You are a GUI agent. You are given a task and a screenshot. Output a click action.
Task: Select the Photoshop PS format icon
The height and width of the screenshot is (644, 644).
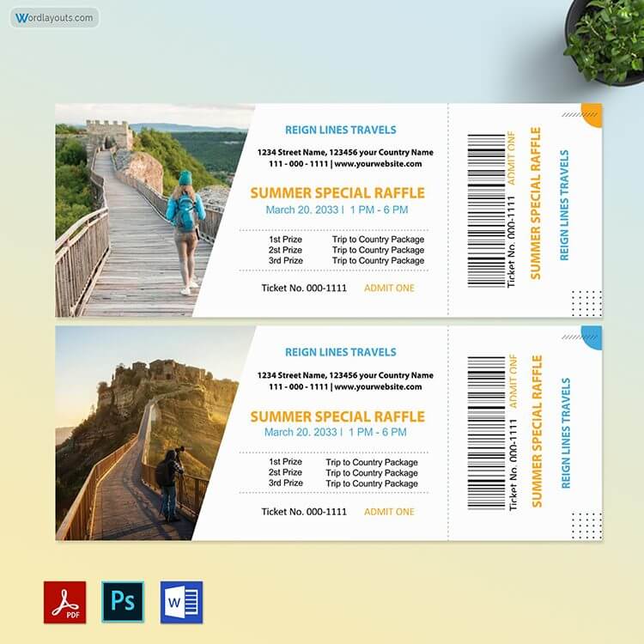tap(123, 602)
